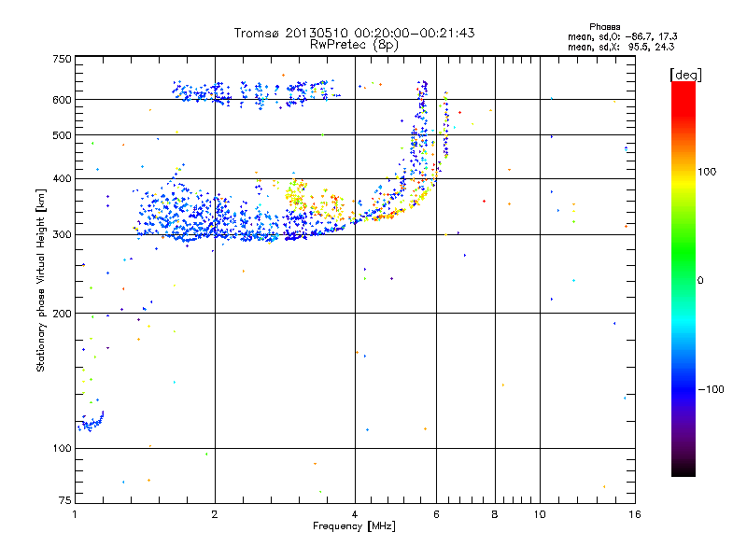Select the 'Phases' header text

tap(604, 27)
